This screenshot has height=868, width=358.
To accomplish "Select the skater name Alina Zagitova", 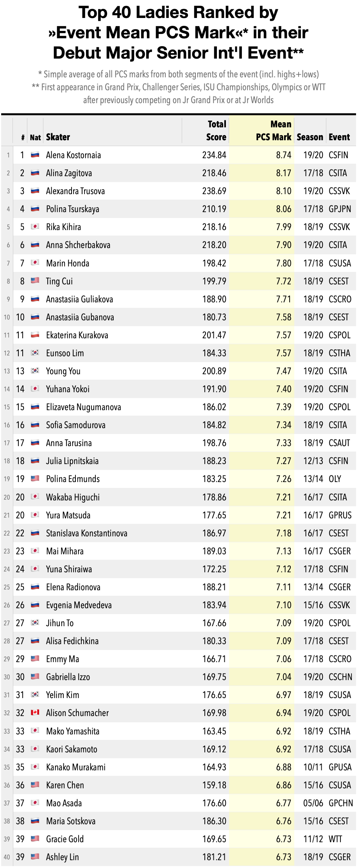I will (69, 173).
